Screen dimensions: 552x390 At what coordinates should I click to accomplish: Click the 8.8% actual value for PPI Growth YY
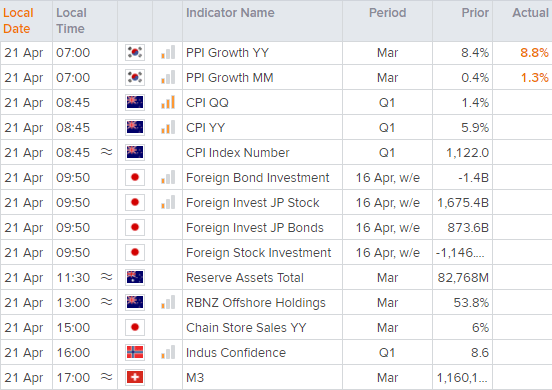click(534, 53)
